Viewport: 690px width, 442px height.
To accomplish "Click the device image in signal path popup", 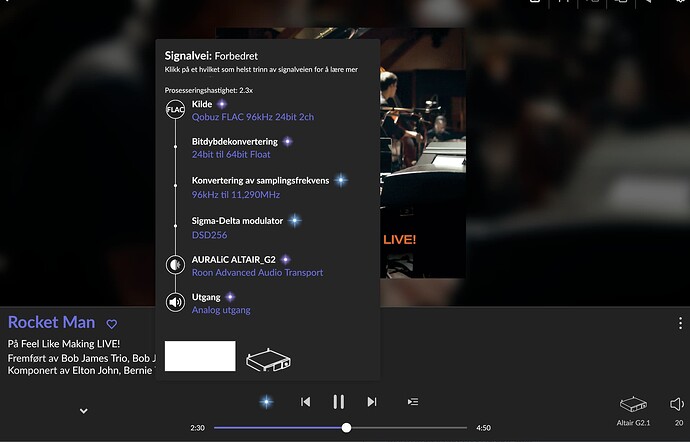I will (x=268, y=360).
